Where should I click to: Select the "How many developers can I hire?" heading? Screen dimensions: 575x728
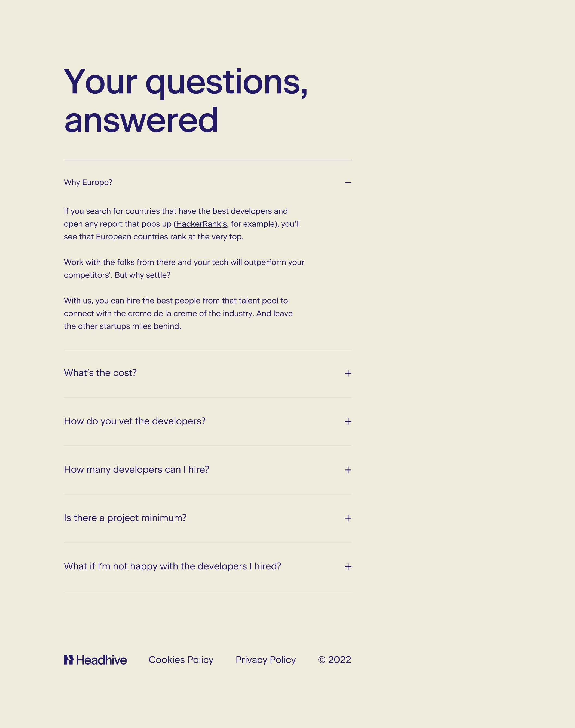point(137,470)
